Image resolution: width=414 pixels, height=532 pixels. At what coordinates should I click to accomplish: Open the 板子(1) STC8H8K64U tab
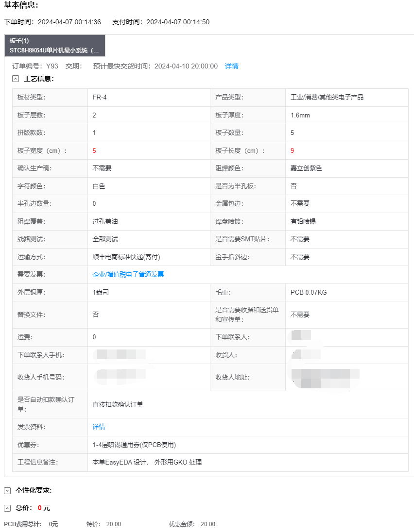[55, 46]
